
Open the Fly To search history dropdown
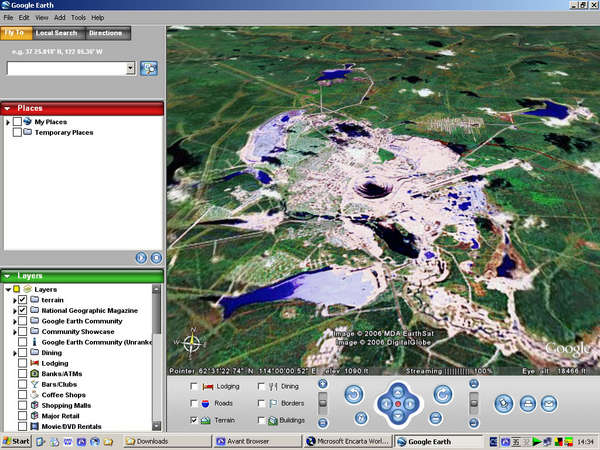tap(130, 68)
